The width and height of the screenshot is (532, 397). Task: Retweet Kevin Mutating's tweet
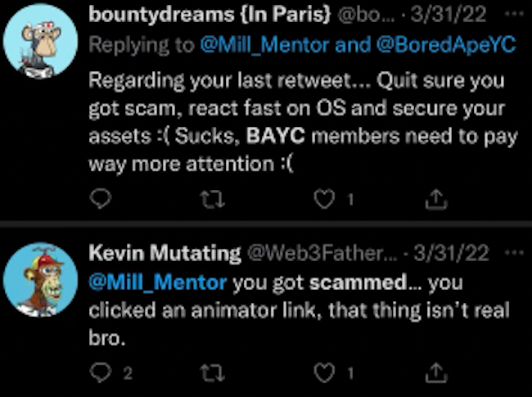pos(211,372)
